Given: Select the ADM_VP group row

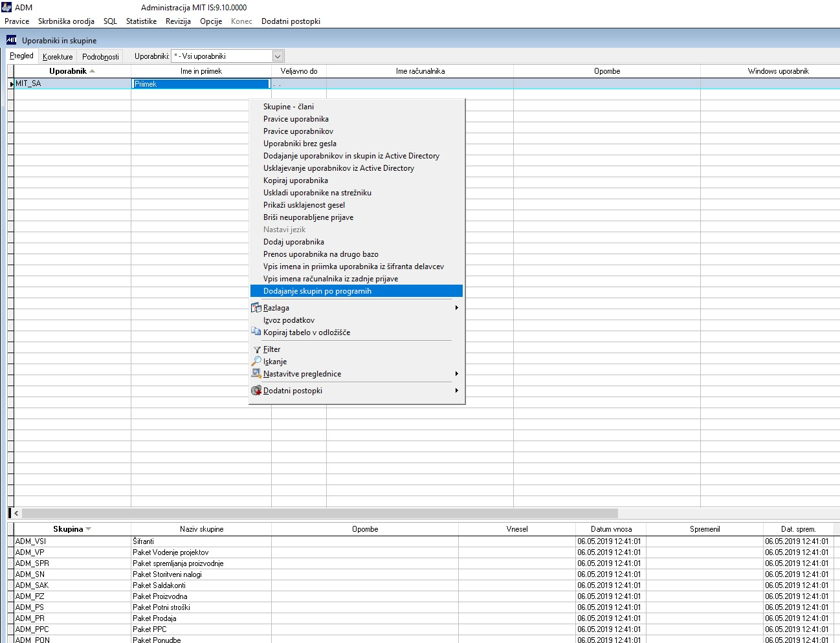Looking at the screenshot, I should [x=424, y=552].
